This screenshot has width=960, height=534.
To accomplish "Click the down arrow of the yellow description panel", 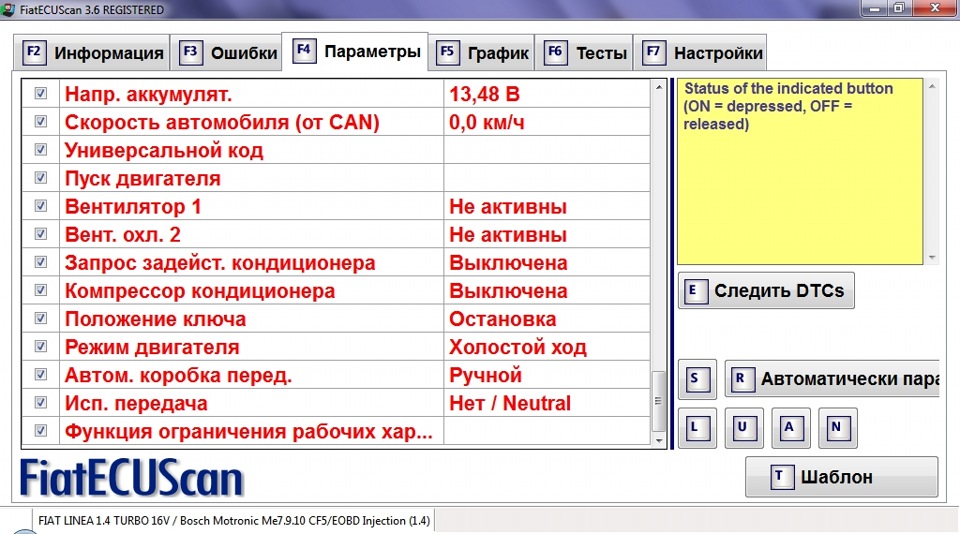I will click(x=932, y=258).
